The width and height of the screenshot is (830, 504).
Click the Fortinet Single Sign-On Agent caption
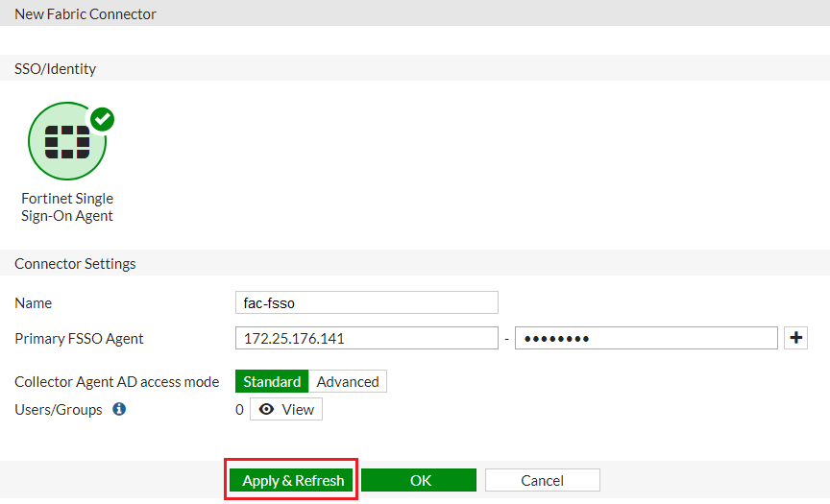(67, 207)
